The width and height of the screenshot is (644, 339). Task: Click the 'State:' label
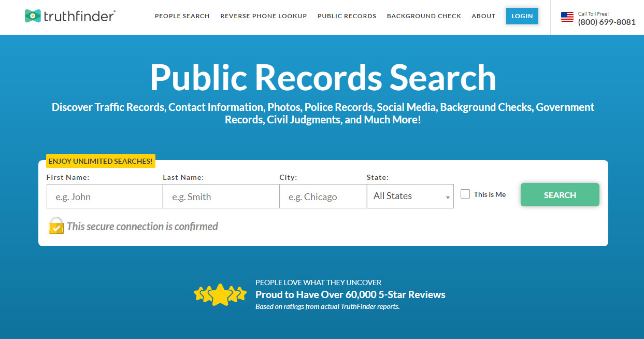tap(378, 177)
